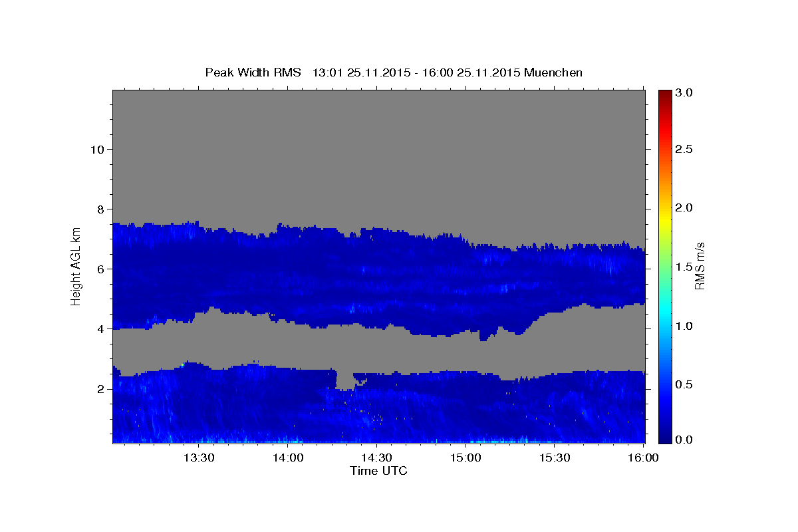
Task: Click the 13:30 time tick label
Action: tap(199, 458)
